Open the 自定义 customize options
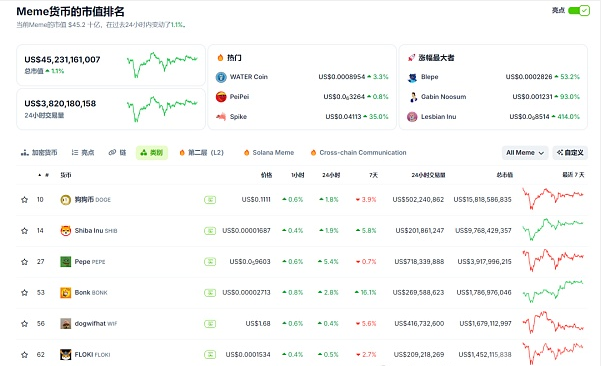The image size is (602, 366). [x=570, y=153]
